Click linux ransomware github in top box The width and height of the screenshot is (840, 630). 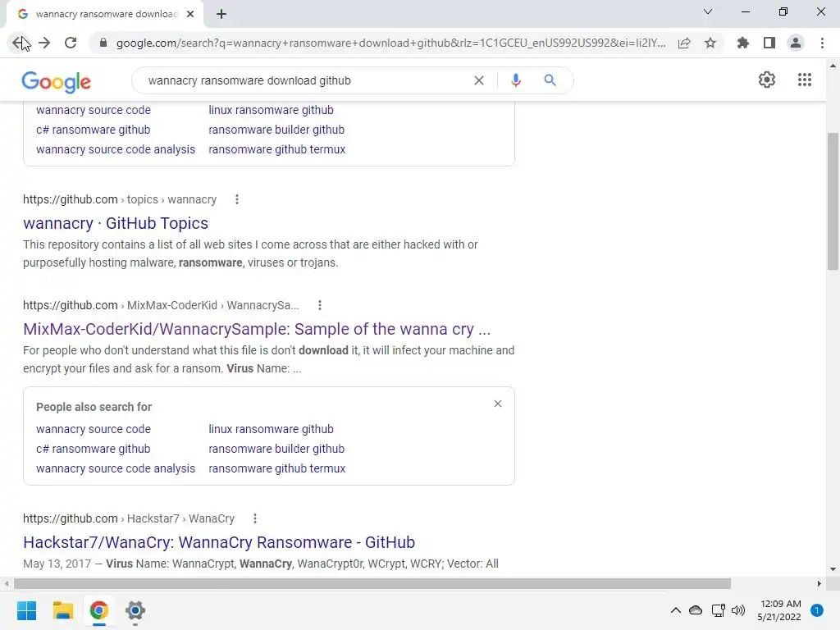pos(271,110)
